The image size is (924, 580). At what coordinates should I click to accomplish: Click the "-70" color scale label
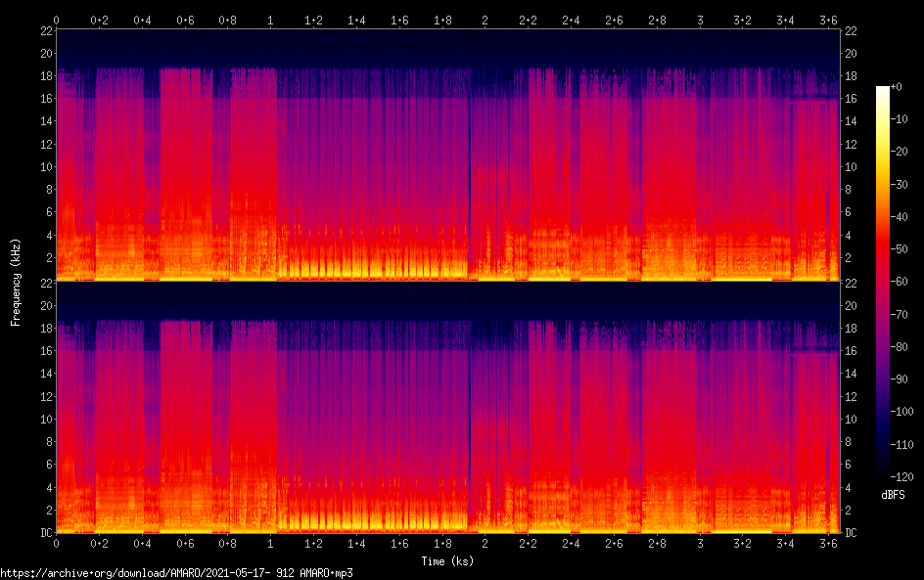900,314
